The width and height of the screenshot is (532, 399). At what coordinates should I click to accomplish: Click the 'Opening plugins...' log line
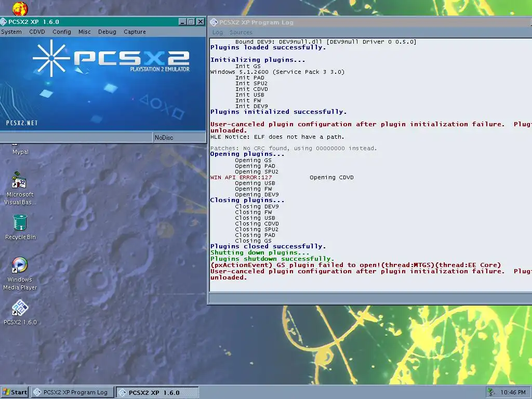[x=247, y=154]
